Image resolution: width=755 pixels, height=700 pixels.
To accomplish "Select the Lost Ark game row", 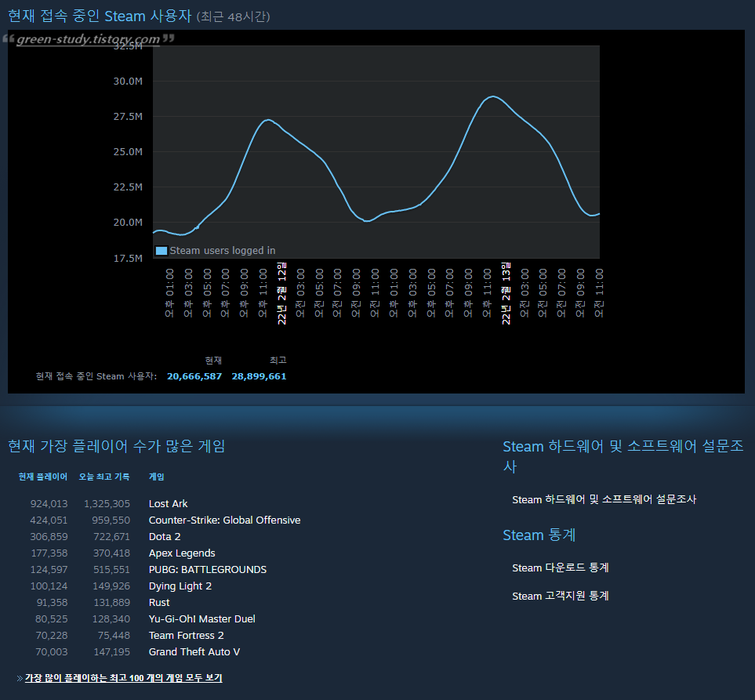I will 168,503.
